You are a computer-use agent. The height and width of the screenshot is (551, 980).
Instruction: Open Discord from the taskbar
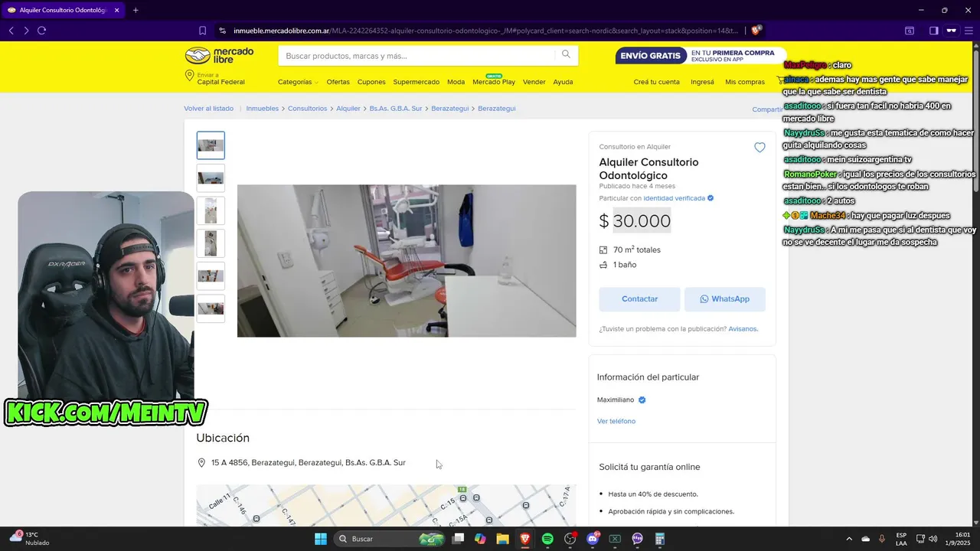[593, 539]
